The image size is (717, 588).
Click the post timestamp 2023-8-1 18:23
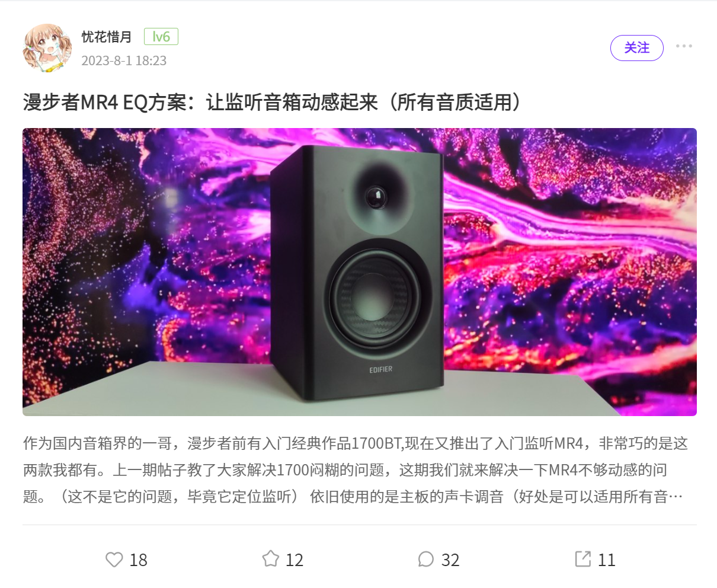coord(124,60)
